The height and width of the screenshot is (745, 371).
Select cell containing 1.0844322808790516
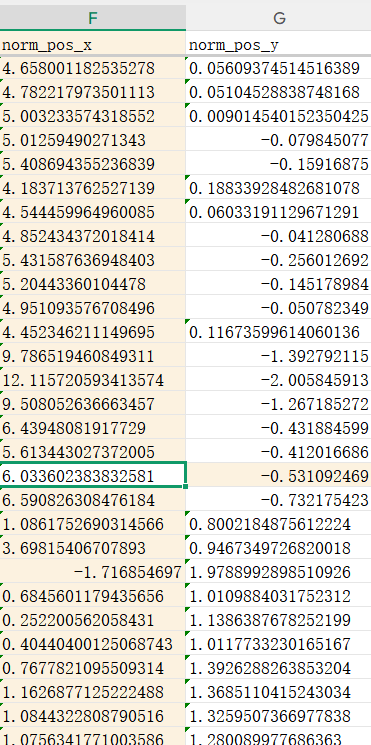[x=93, y=715]
